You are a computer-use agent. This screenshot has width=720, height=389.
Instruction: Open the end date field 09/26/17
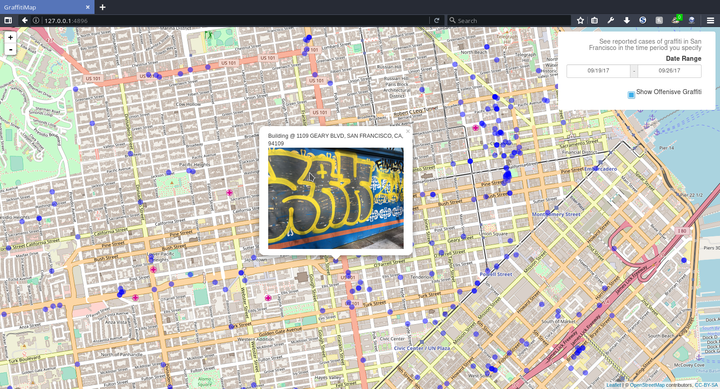click(669, 71)
